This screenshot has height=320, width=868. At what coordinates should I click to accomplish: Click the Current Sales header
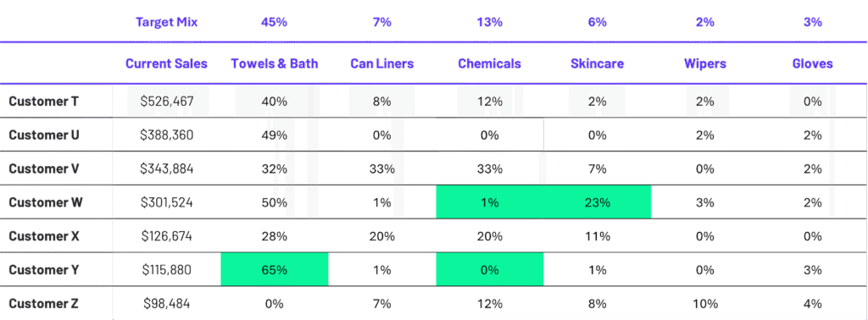click(x=167, y=63)
